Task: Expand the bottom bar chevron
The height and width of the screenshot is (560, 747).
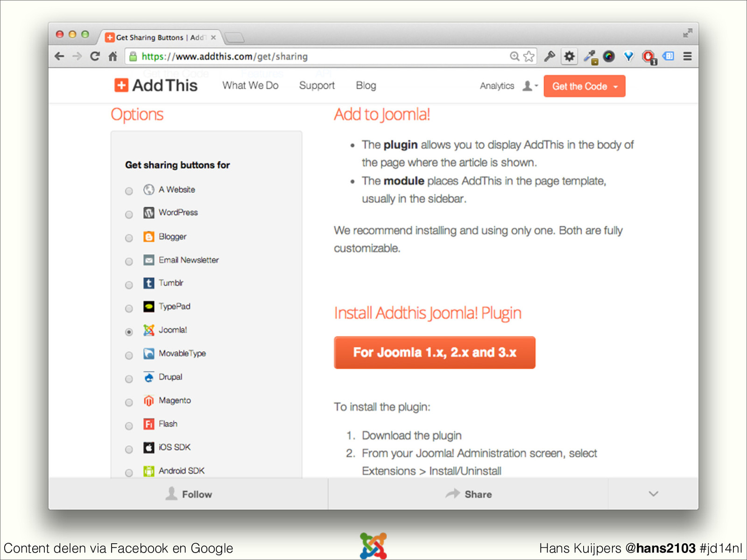Action: coord(653,494)
